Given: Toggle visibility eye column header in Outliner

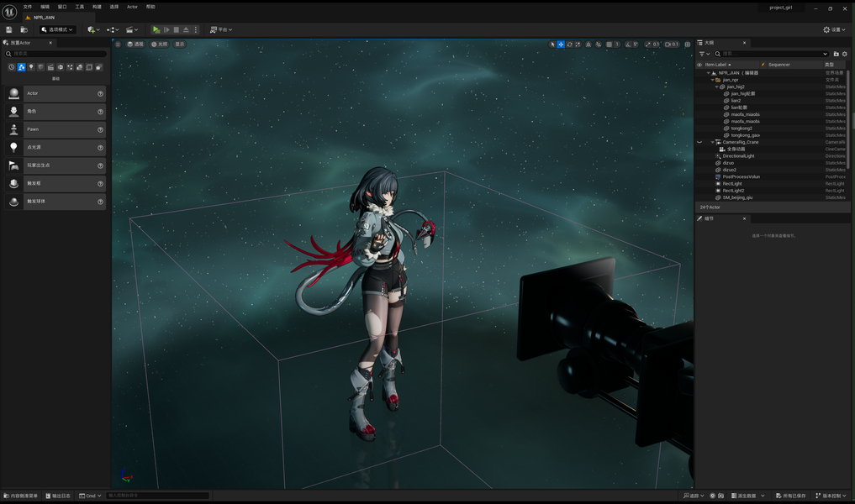Looking at the screenshot, I should [x=699, y=65].
